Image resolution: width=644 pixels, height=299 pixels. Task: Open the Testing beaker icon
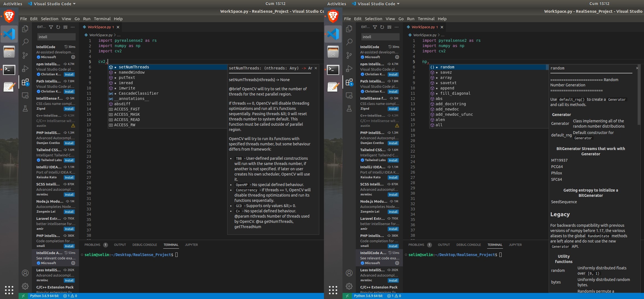point(25,109)
